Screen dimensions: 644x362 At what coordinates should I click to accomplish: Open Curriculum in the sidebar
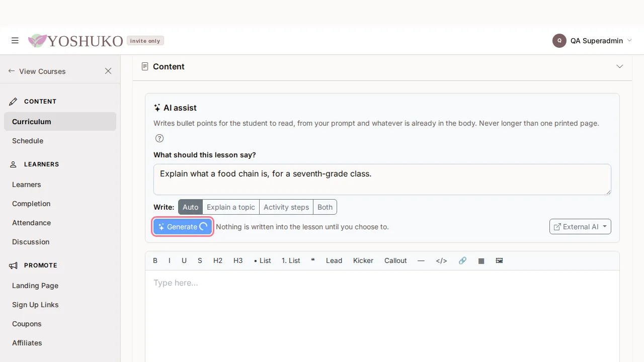(x=60, y=122)
